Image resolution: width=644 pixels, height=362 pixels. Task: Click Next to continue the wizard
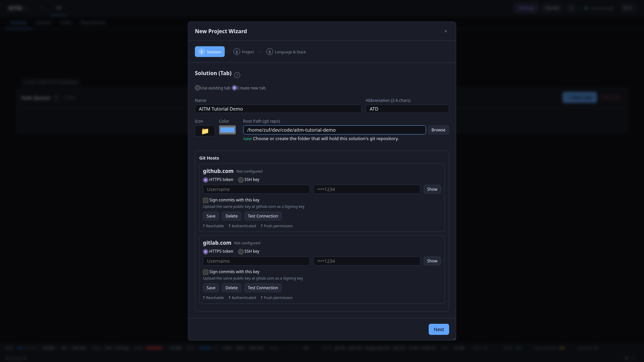click(x=439, y=329)
